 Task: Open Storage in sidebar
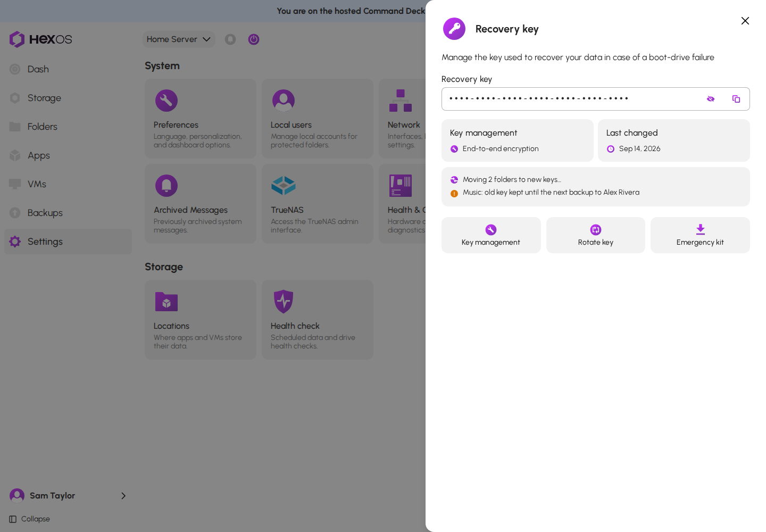[68, 98]
